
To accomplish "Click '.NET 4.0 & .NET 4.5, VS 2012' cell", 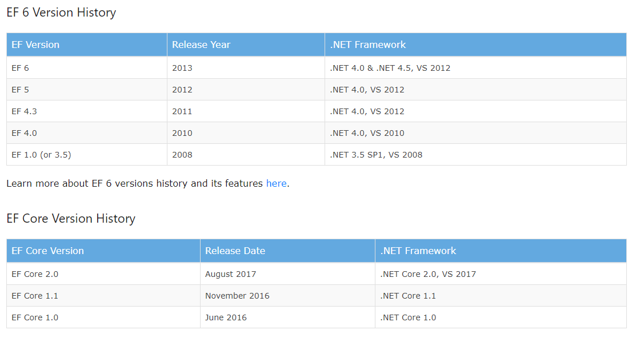I will click(475, 68).
